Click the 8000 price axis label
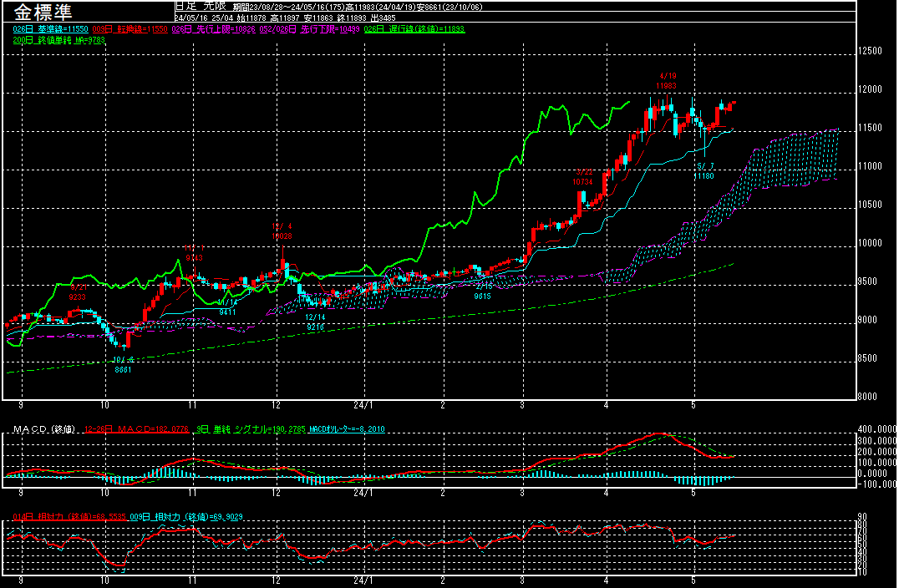Viewport: 899px width, 588px height. point(867,397)
